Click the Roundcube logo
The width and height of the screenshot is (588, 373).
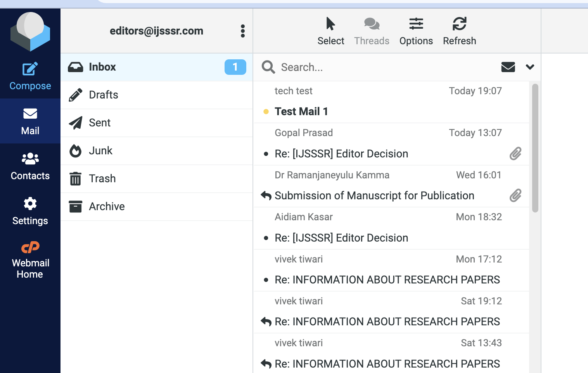coord(30,31)
